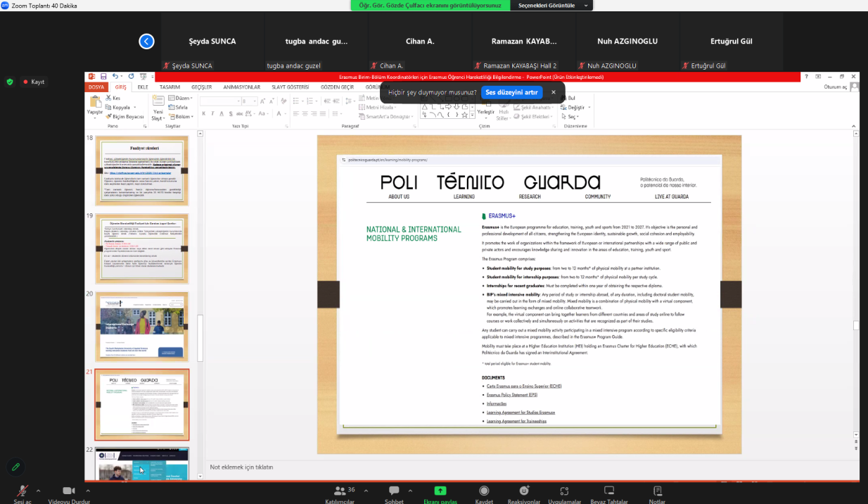Stop video with the Videoyu Durdur button
Viewport: 868px width, 504px height.
click(69, 493)
